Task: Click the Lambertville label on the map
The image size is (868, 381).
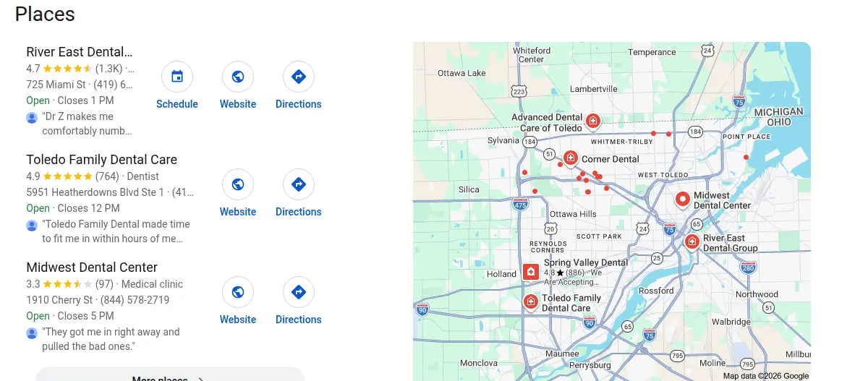Action: 594,89
